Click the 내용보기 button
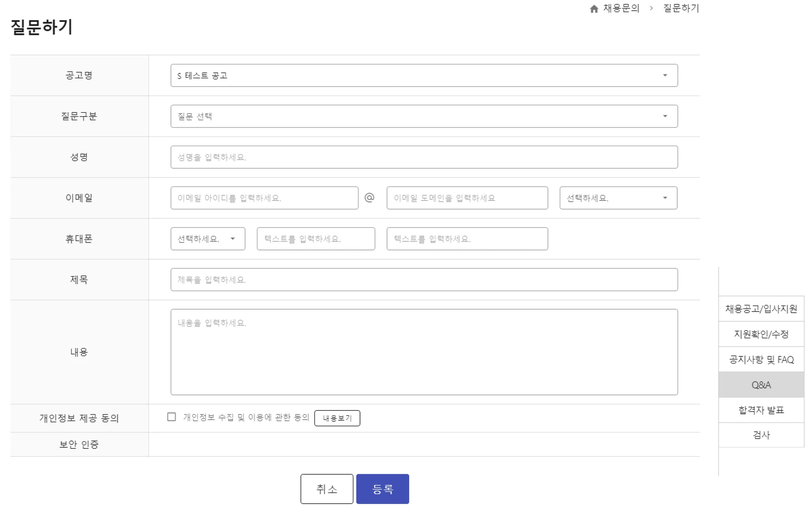Viewport: 812px width, 508px height. pos(337,418)
